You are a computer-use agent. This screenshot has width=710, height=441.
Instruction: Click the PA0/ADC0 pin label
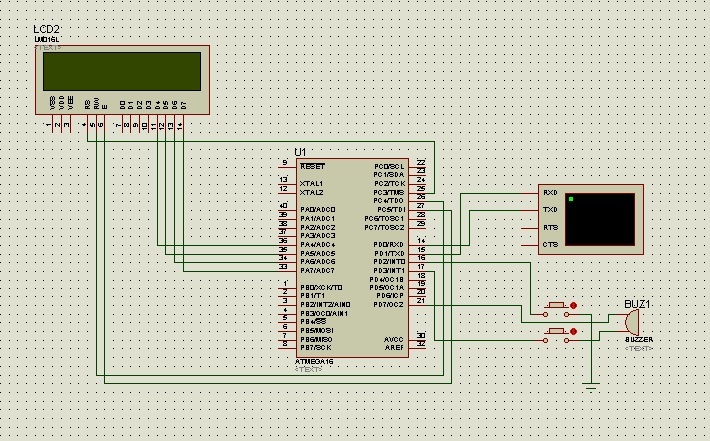point(318,210)
